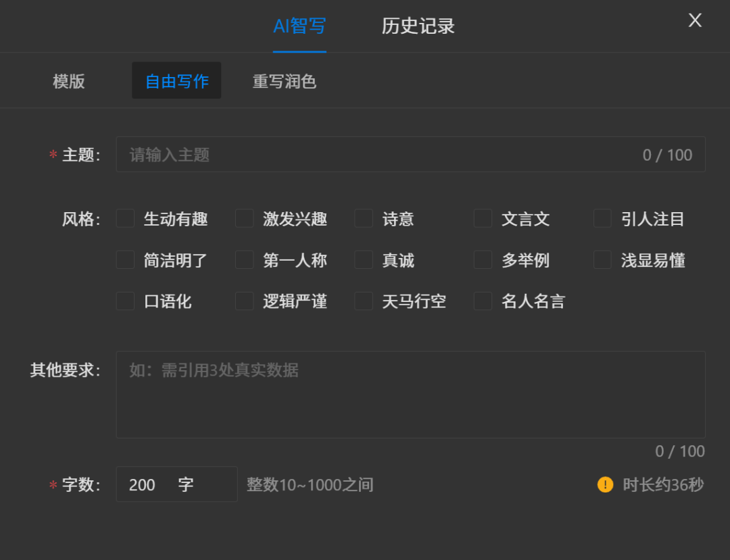Select the 天马行空 writing style
Image resolution: width=730 pixels, height=560 pixels.
point(364,301)
